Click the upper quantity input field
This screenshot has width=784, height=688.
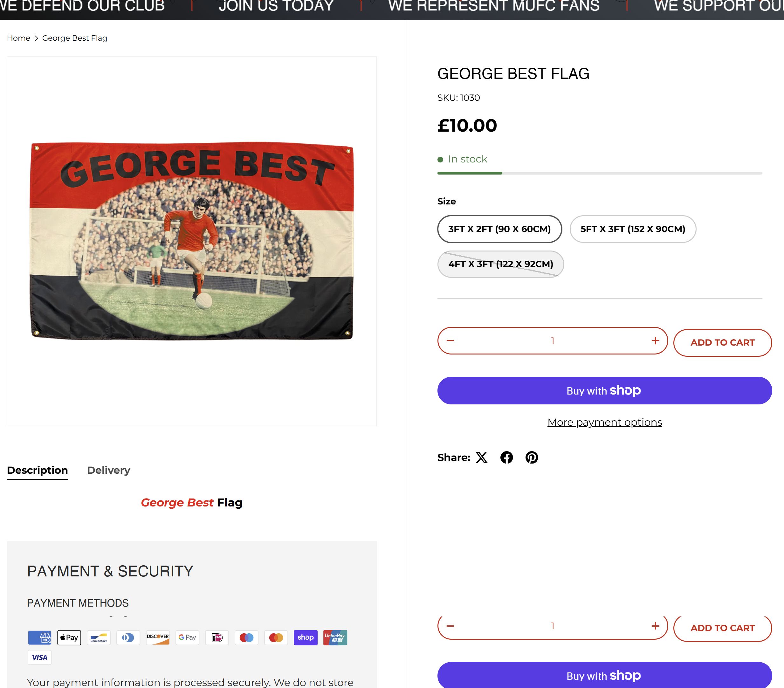pos(552,341)
